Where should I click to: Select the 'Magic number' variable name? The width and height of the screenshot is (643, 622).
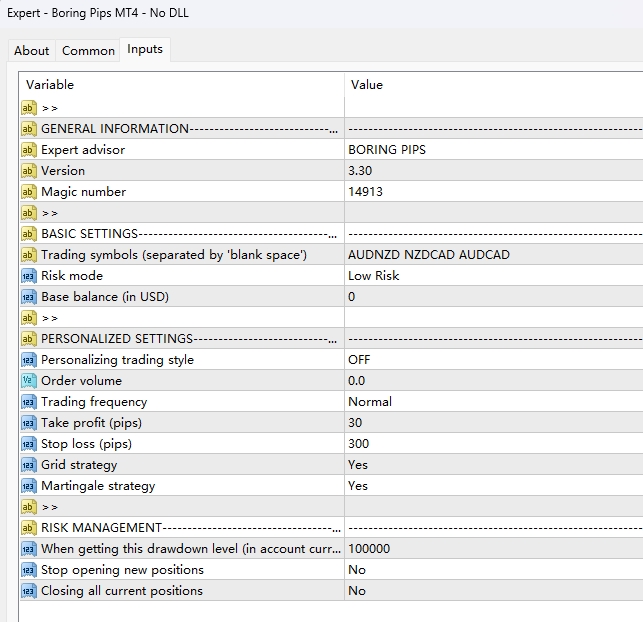pyautogui.click(x=84, y=191)
